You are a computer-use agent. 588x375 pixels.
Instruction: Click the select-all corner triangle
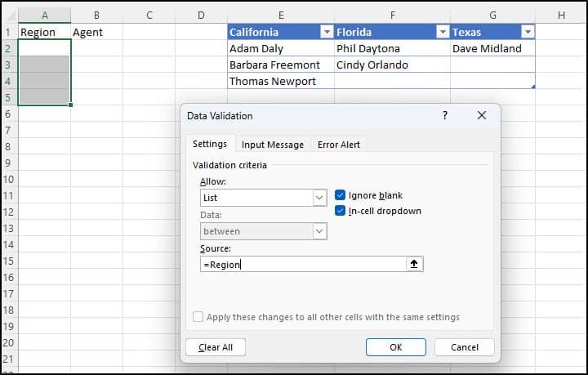pos(10,16)
